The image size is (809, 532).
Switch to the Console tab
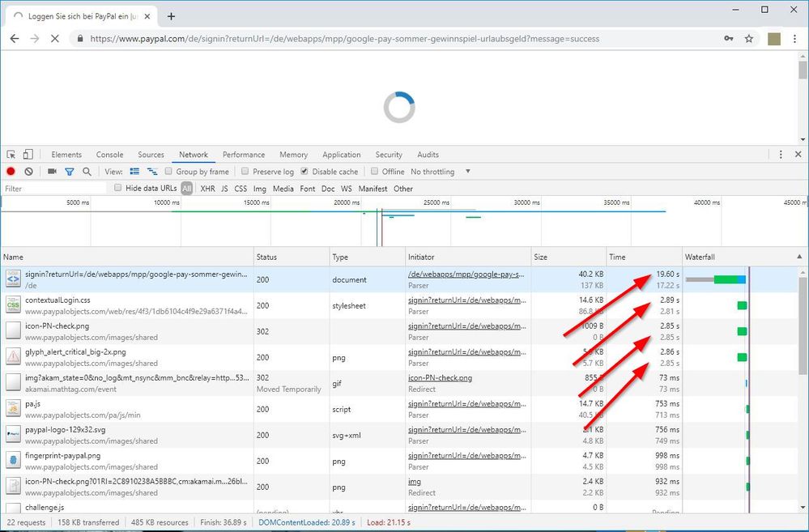tap(109, 155)
